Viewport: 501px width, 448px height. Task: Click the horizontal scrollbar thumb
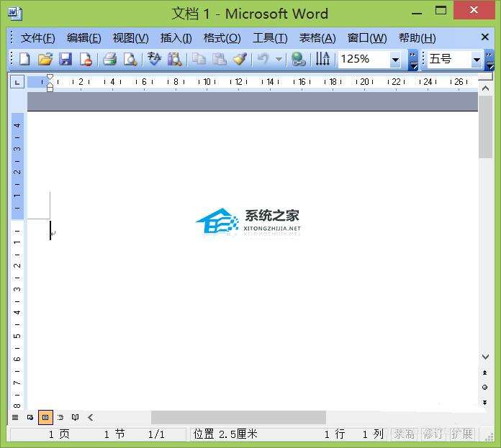point(239,418)
